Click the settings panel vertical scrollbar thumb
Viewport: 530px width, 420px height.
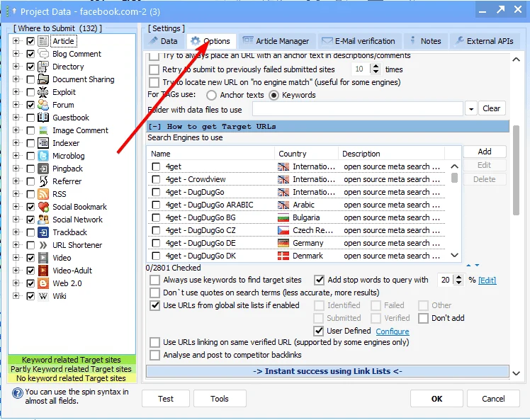pos(516,170)
